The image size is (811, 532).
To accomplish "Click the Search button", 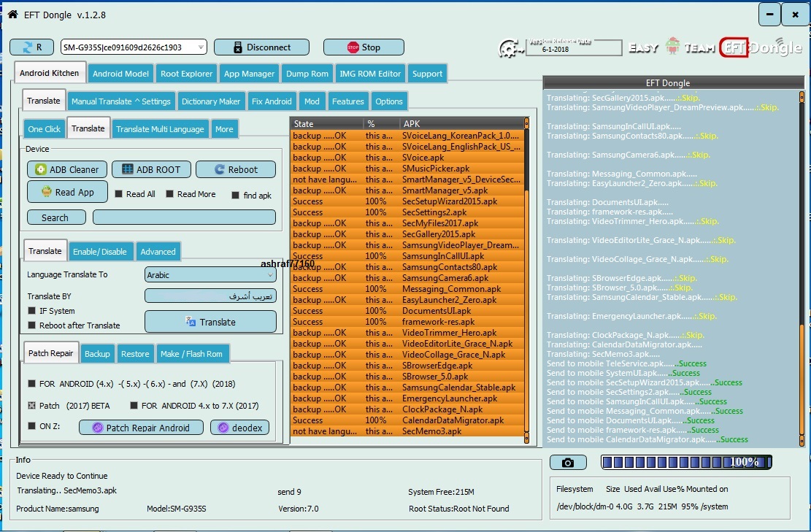I will click(x=56, y=217).
